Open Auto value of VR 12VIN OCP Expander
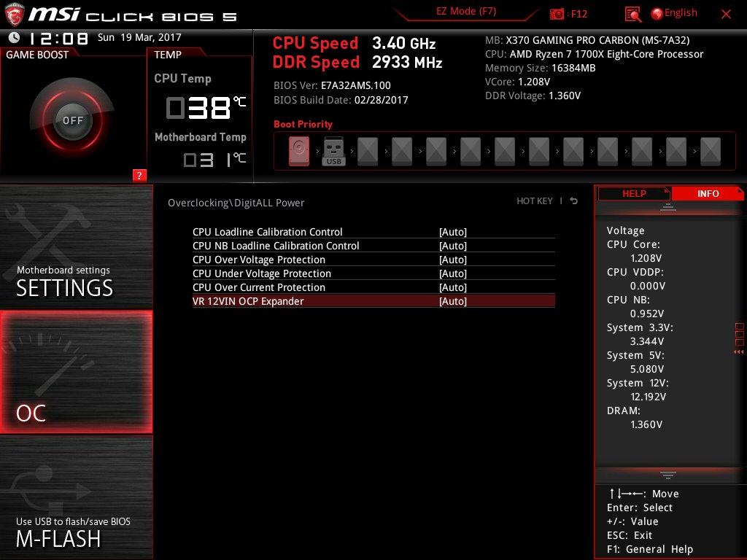 pyautogui.click(x=452, y=301)
